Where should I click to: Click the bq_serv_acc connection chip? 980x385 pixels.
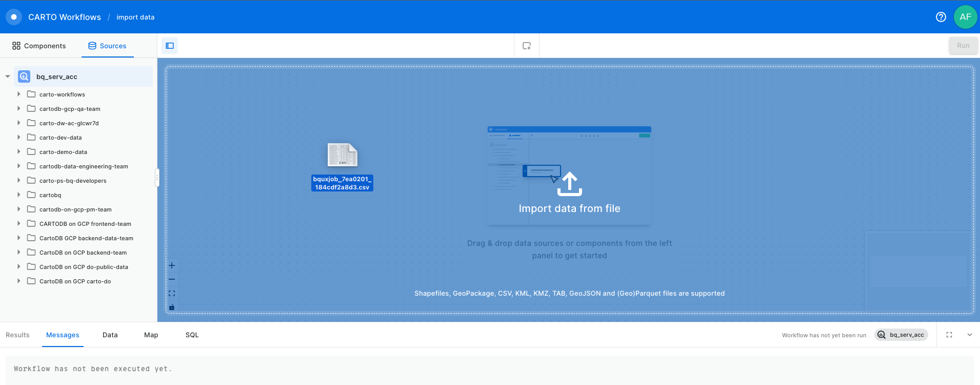[x=901, y=335]
